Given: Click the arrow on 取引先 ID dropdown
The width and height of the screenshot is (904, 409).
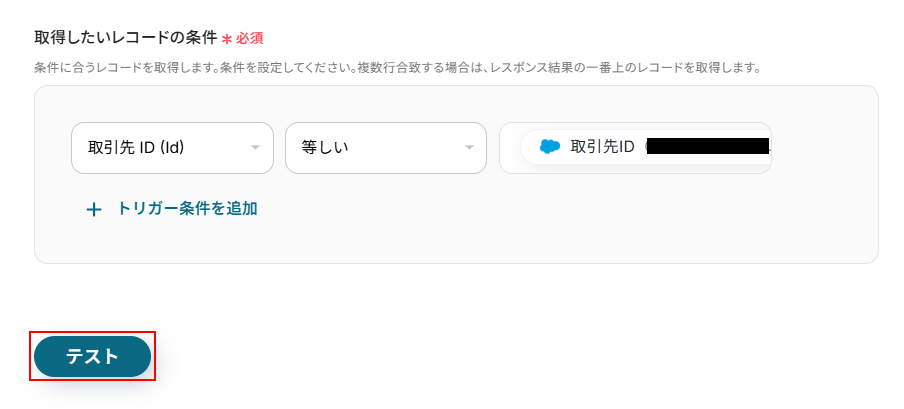Looking at the screenshot, I should click(x=255, y=148).
